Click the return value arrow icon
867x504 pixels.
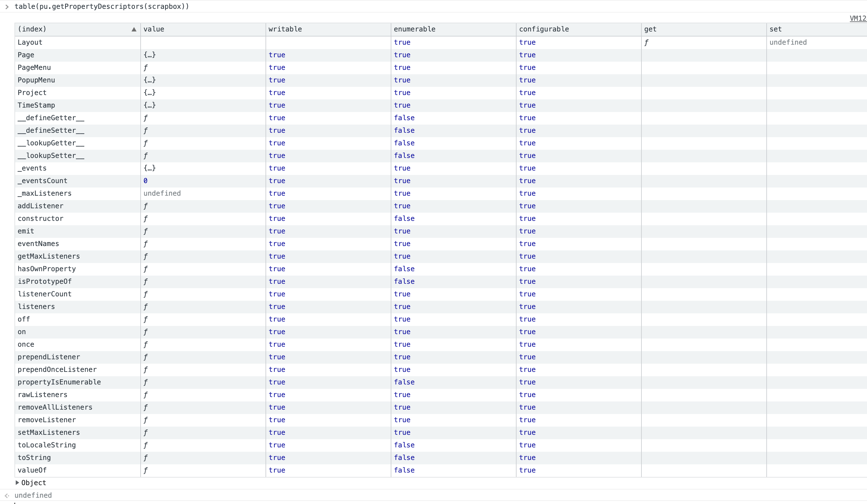7,496
